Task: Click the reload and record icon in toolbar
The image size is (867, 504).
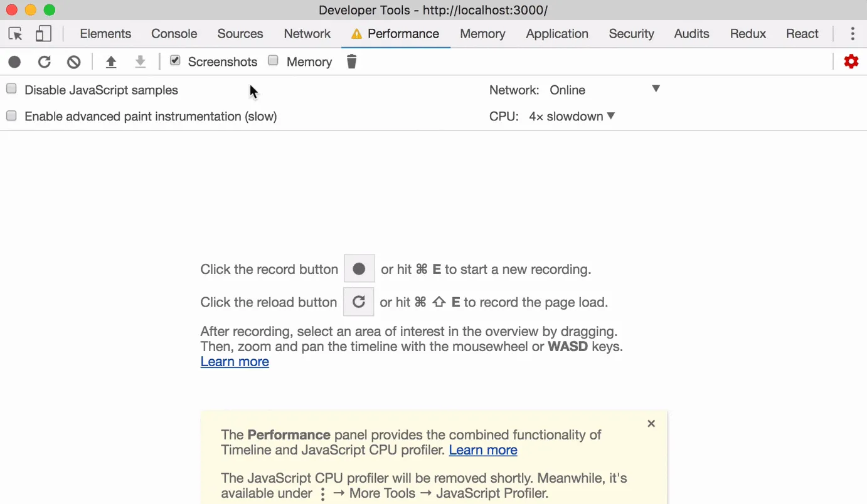Action: pyautogui.click(x=44, y=61)
